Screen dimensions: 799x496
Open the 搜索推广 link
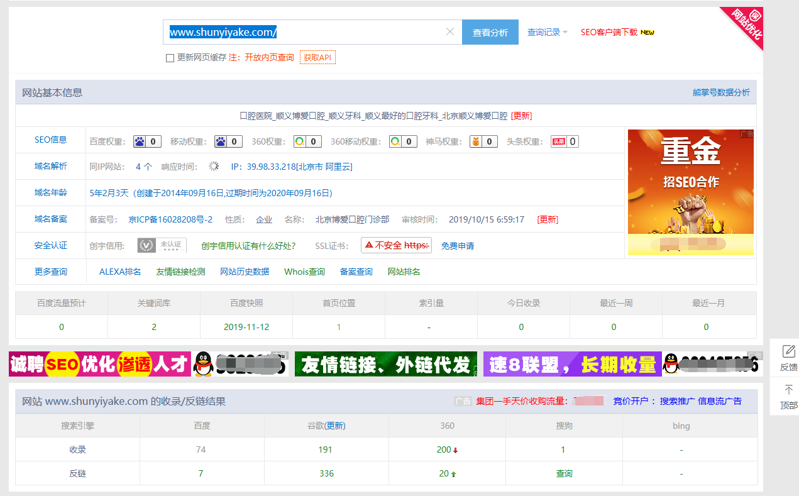676,401
